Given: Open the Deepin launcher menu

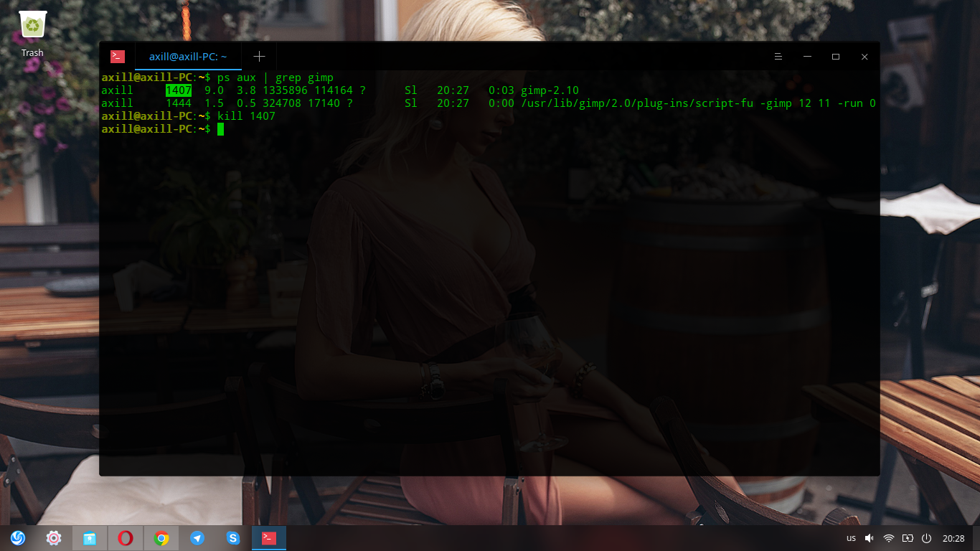Looking at the screenshot, I should [18, 537].
